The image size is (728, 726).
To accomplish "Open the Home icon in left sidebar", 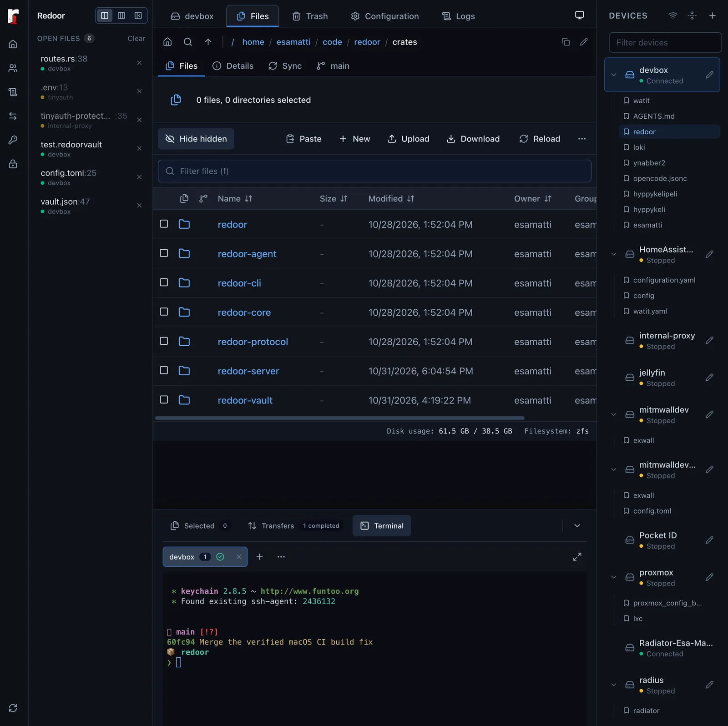I will [13, 44].
